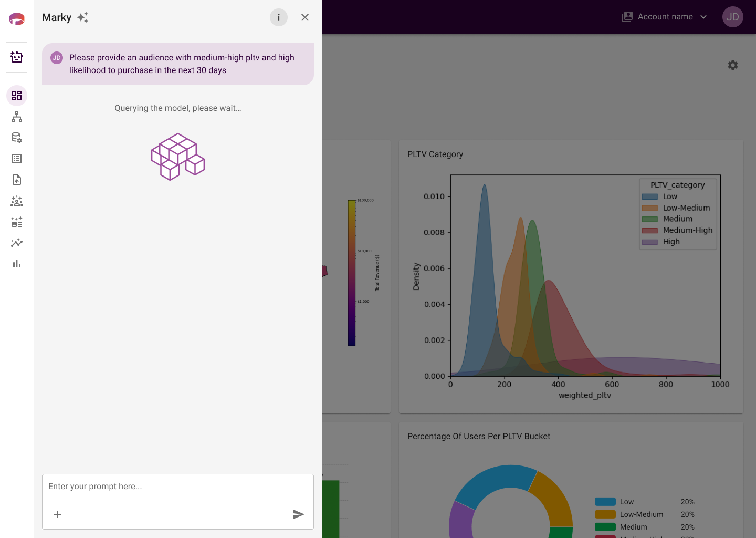The width and height of the screenshot is (756, 538).
Task: Open dashboard settings gear icon
Action: point(733,65)
